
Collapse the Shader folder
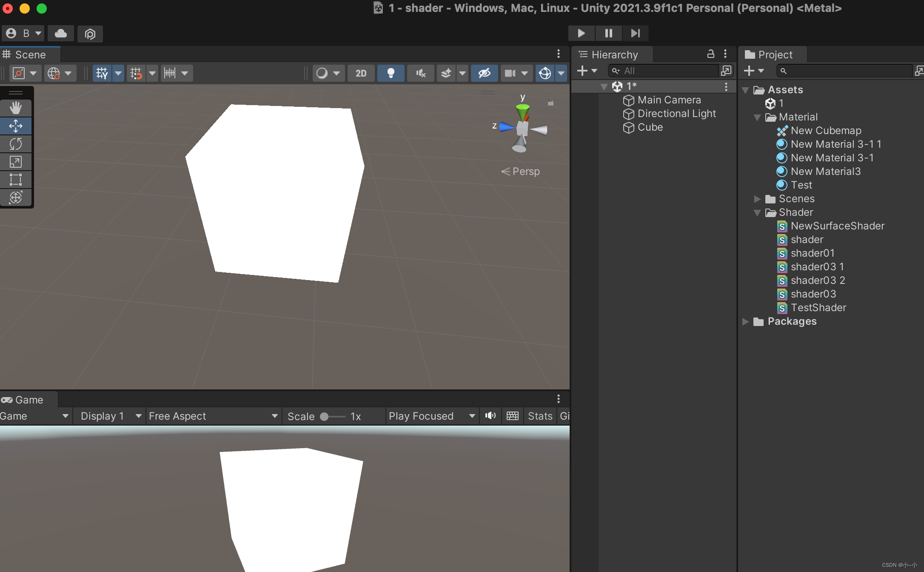tap(757, 212)
